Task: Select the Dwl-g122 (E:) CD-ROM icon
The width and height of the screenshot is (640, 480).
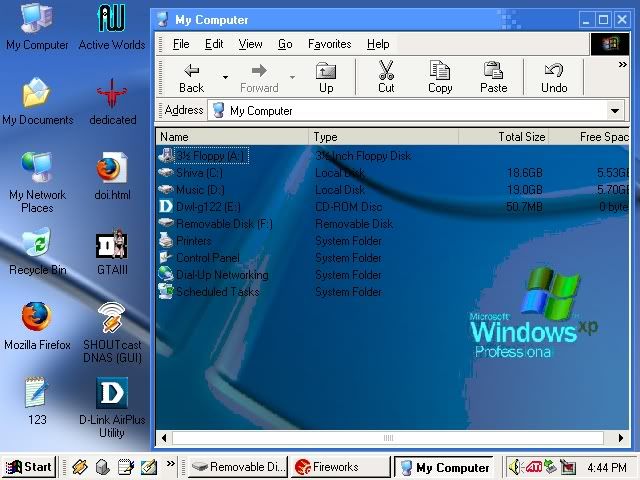Action: click(x=166, y=206)
